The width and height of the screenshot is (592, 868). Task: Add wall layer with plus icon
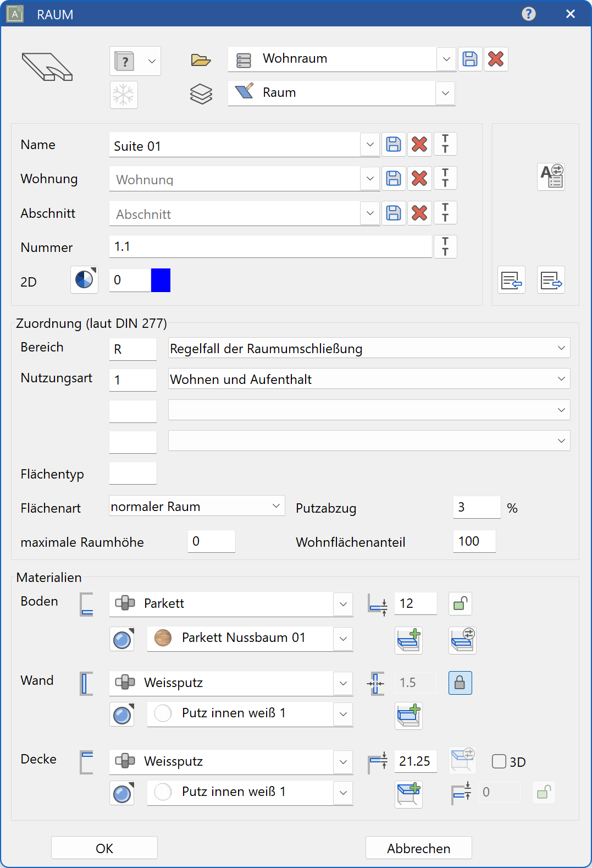pos(408,716)
